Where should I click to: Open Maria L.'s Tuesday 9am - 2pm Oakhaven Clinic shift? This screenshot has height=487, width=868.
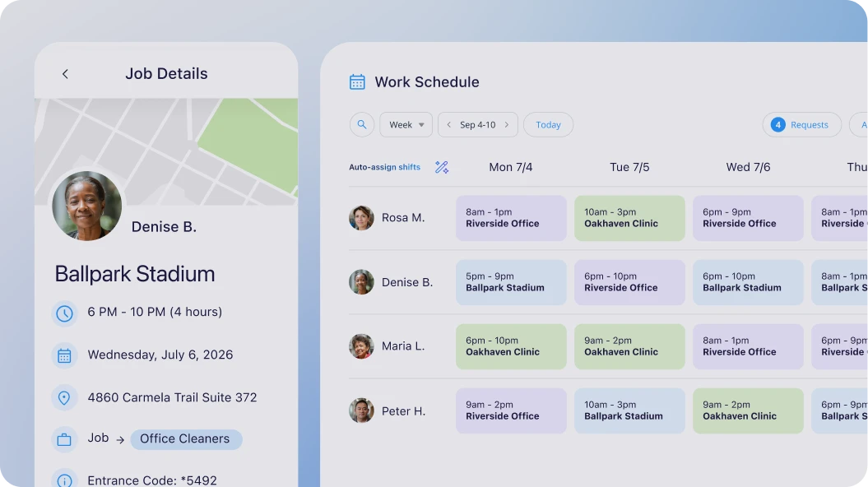tap(629, 346)
